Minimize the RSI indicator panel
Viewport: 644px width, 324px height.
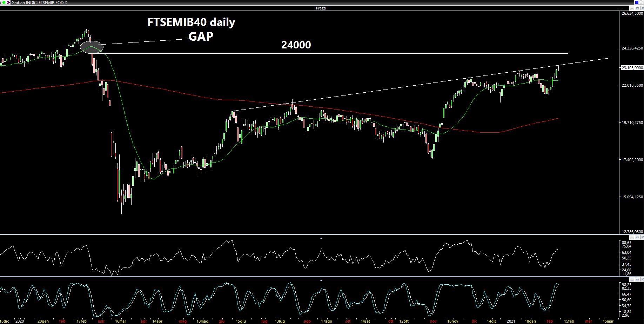tap(632, 238)
